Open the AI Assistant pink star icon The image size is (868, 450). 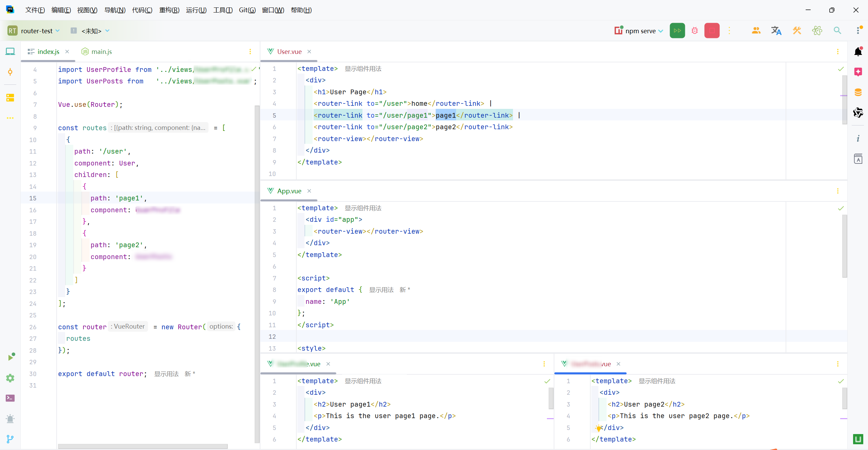coord(858,72)
